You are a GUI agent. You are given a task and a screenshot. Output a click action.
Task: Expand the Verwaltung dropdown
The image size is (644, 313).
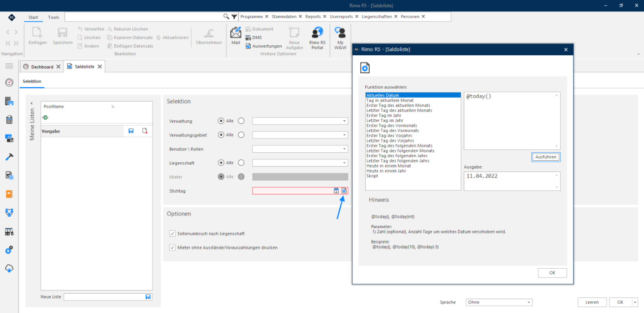pos(345,121)
